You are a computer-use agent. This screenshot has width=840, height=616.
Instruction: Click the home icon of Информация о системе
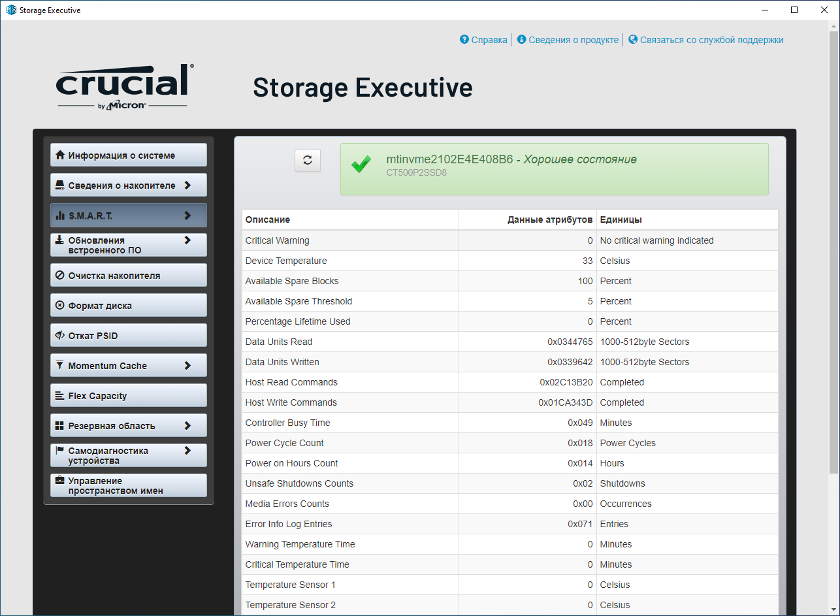(60, 155)
